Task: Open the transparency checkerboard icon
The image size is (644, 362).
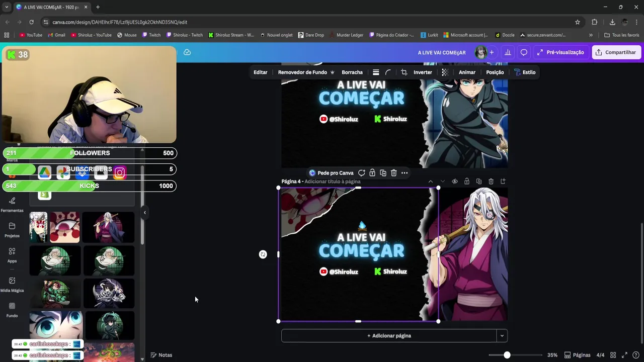Action: coord(445,72)
